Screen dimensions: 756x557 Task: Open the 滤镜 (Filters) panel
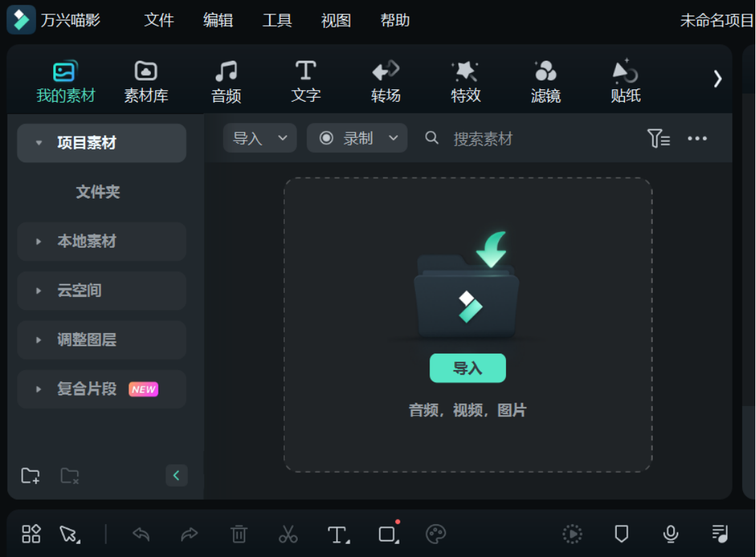[545, 78]
